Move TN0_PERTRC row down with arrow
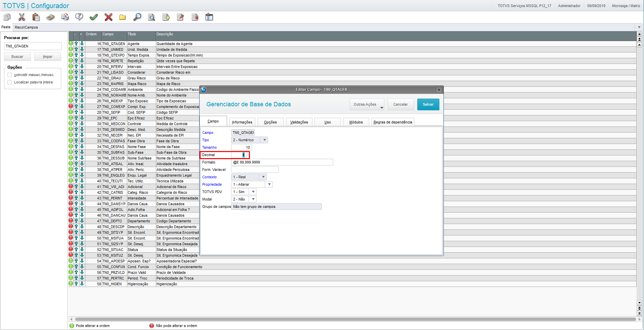Screen dimensions: 644x330 click(82, 278)
